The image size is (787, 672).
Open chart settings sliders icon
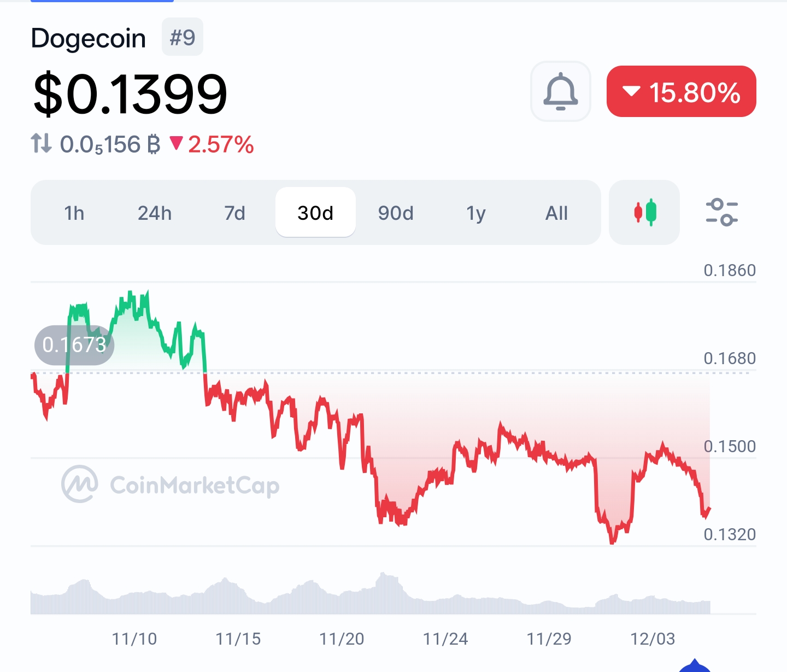[x=721, y=212]
